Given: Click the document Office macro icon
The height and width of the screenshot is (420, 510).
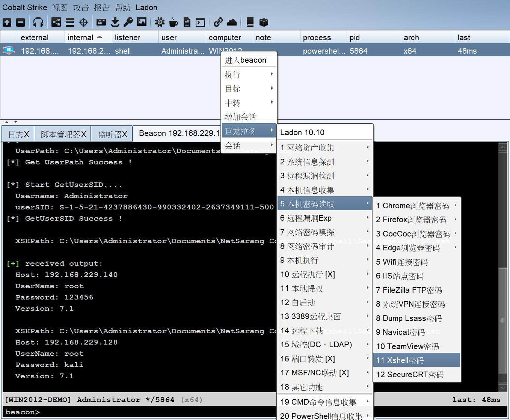Looking at the screenshot, I should click(187, 23).
